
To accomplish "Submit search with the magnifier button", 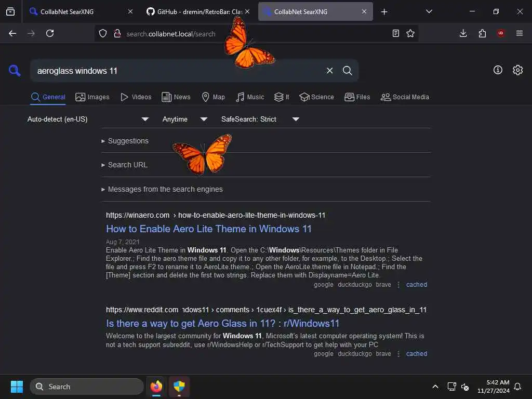I will [347, 71].
